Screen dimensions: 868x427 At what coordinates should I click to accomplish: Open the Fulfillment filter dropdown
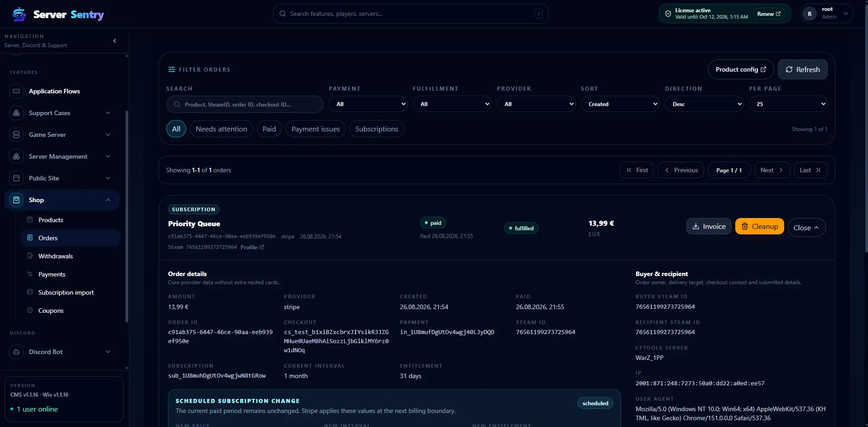tap(452, 104)
